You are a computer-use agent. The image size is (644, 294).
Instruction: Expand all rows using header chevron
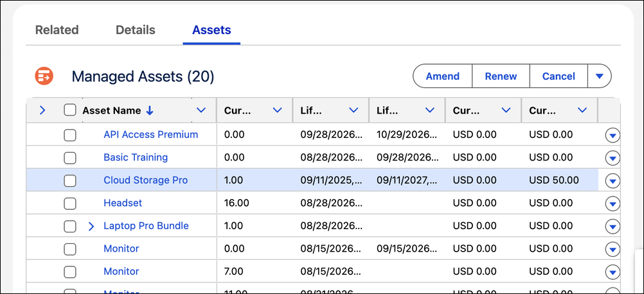42,110
